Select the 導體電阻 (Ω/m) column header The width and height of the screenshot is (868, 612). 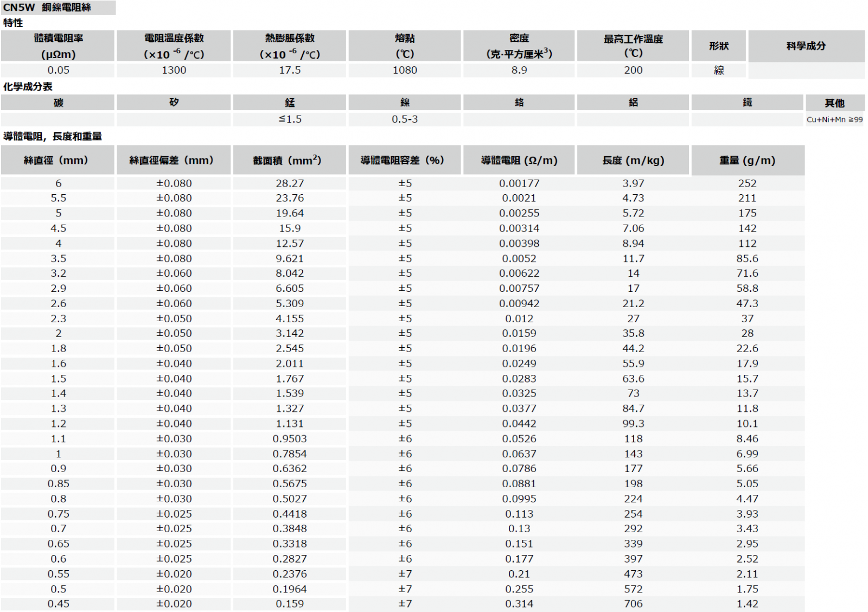pos(519,160)
